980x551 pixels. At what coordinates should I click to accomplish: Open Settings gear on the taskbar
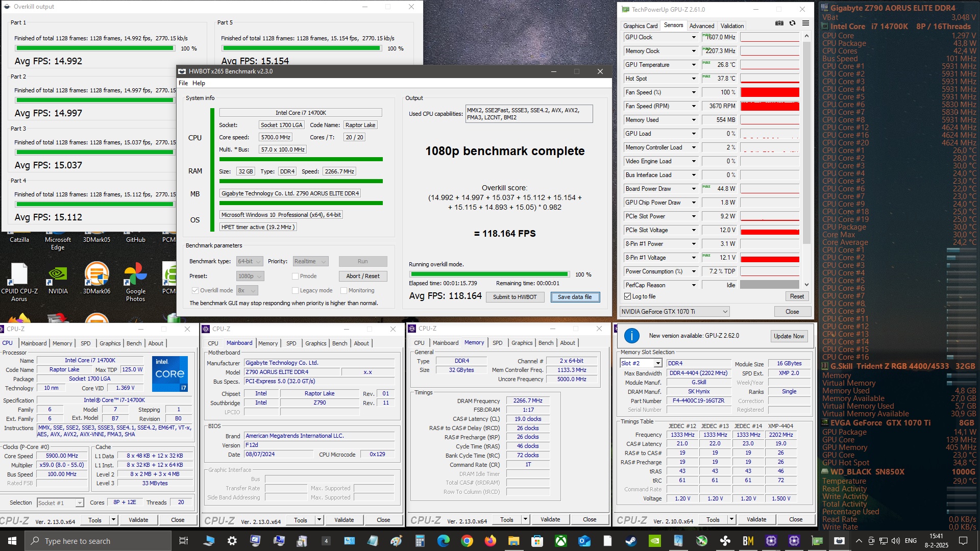[x=232, y=541]
